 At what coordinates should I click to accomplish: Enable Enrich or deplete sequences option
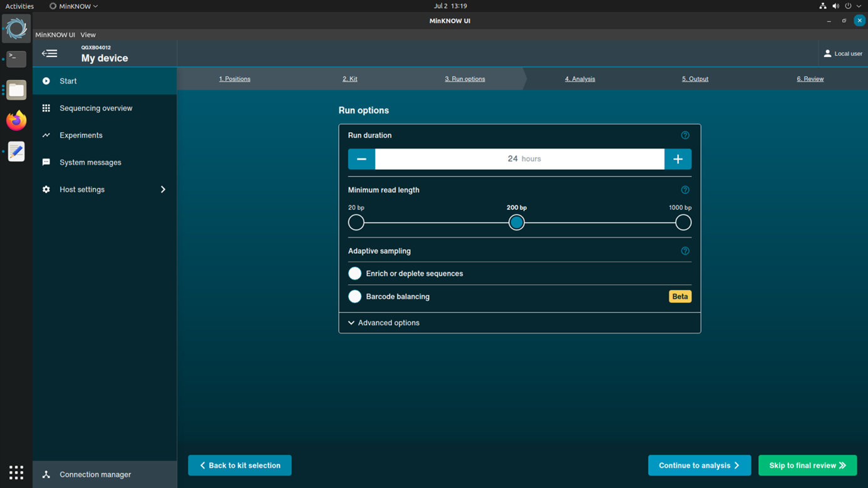coord(355,274)
